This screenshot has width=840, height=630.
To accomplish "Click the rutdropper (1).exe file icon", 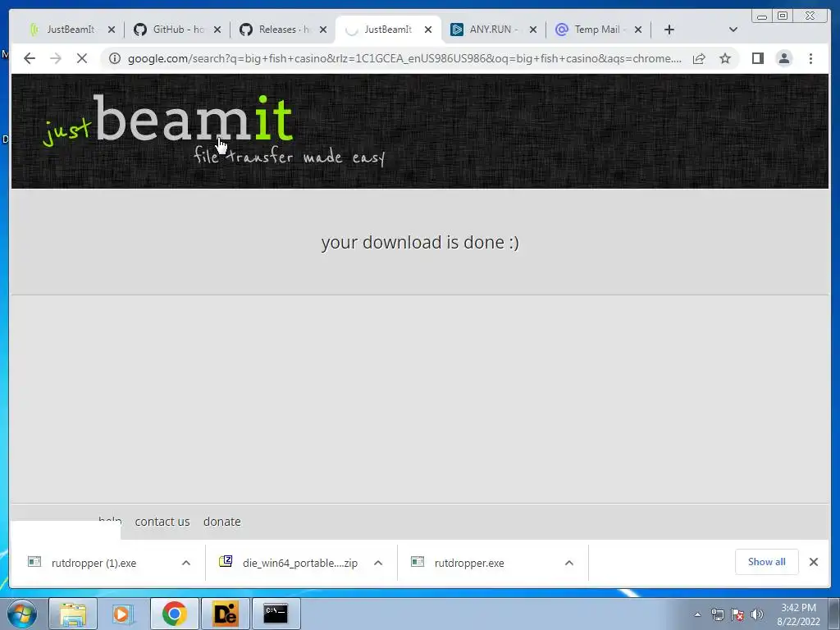I will [x=34, y=561].
